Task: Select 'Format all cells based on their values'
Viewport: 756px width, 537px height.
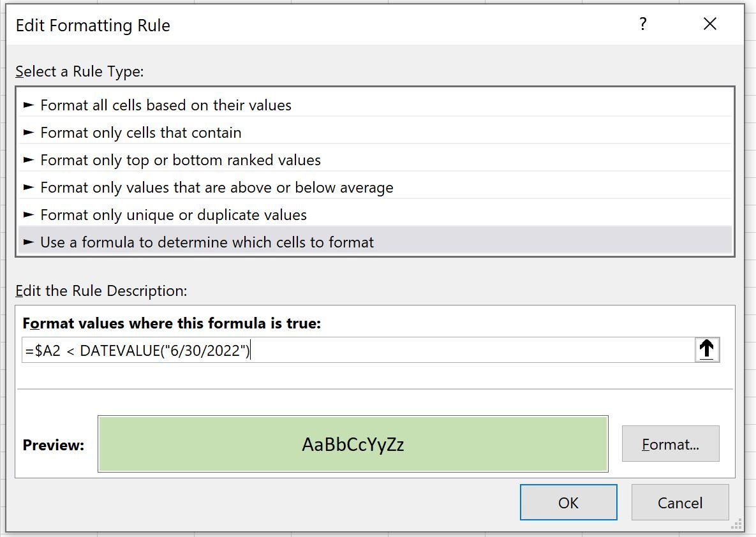Action: point(374,105)
